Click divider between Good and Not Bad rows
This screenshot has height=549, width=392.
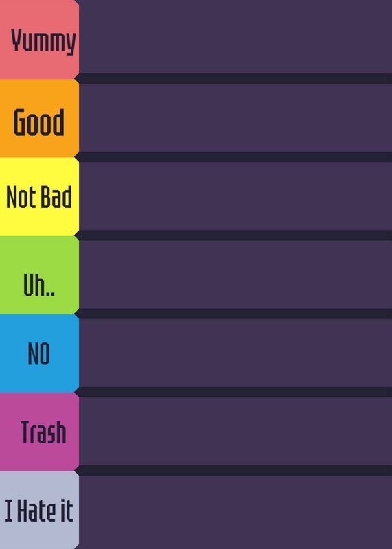[233, 157]
